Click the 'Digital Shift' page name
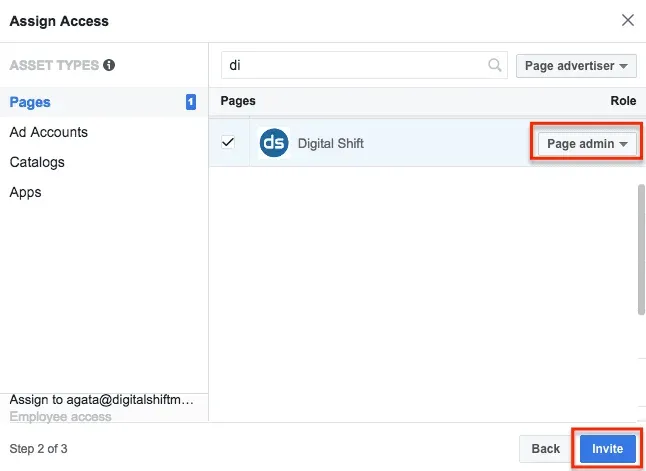The width and height of the screenshot is (646, 471). click(x=331, y=143)
